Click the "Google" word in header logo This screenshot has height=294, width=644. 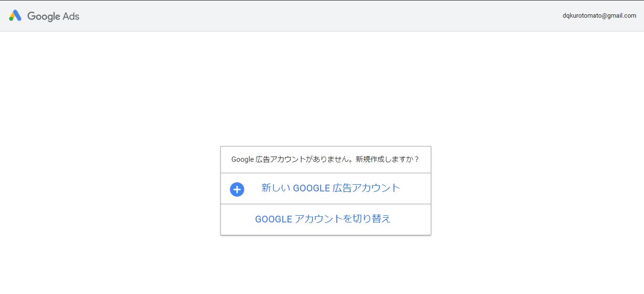click(43, 16)
